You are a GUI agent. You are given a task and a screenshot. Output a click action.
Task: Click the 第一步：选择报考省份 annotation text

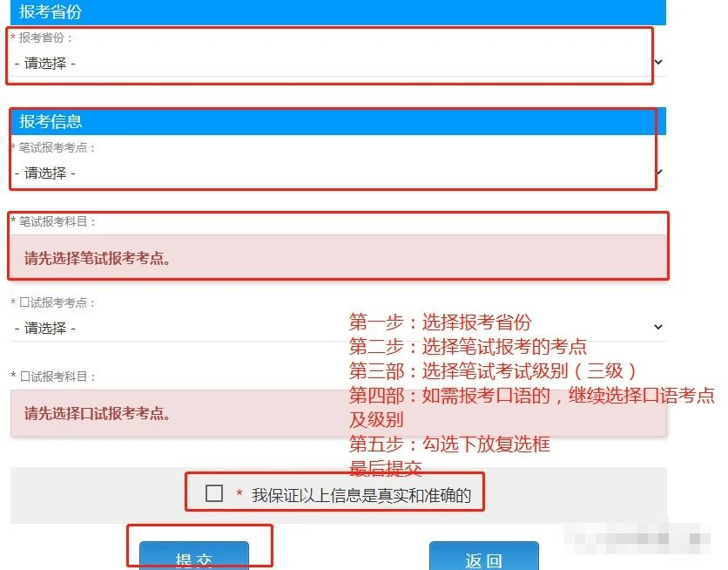click(440, 322)
